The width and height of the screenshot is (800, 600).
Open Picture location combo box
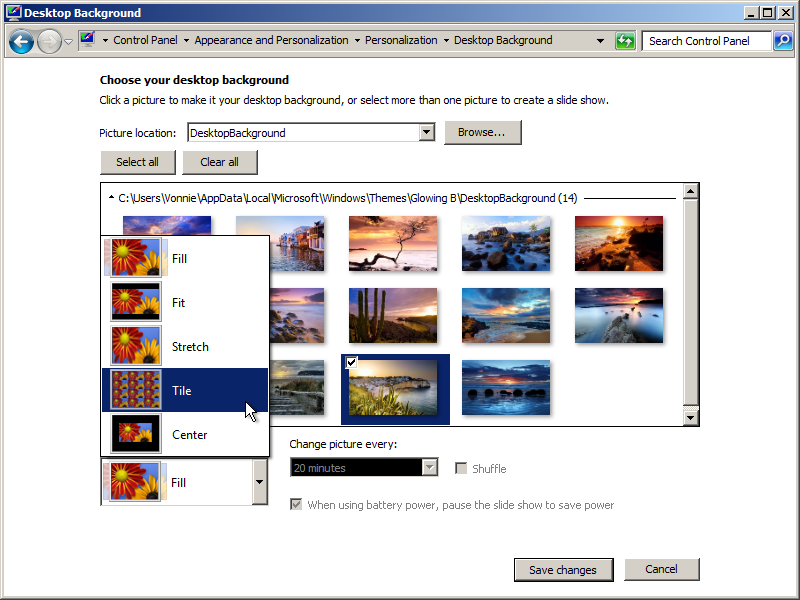click(311, 133)
